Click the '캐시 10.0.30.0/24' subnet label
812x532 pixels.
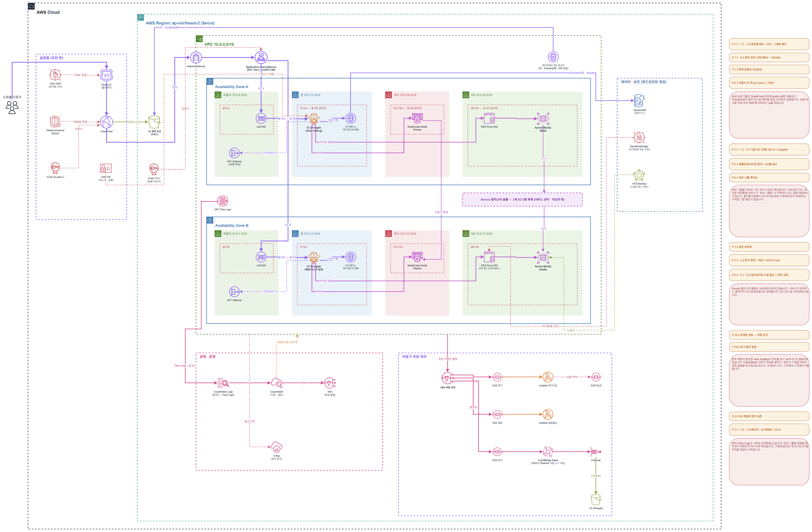tap(405, 95)
